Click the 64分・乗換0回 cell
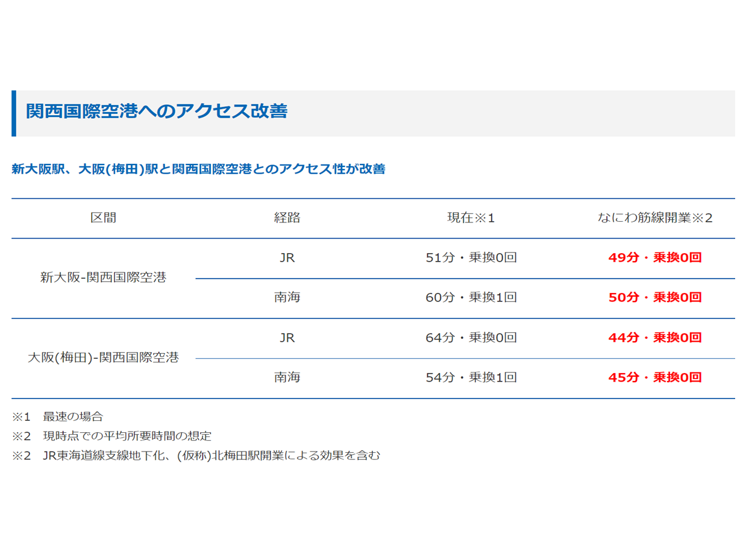746x560 pixels. (x=471, y=338)
